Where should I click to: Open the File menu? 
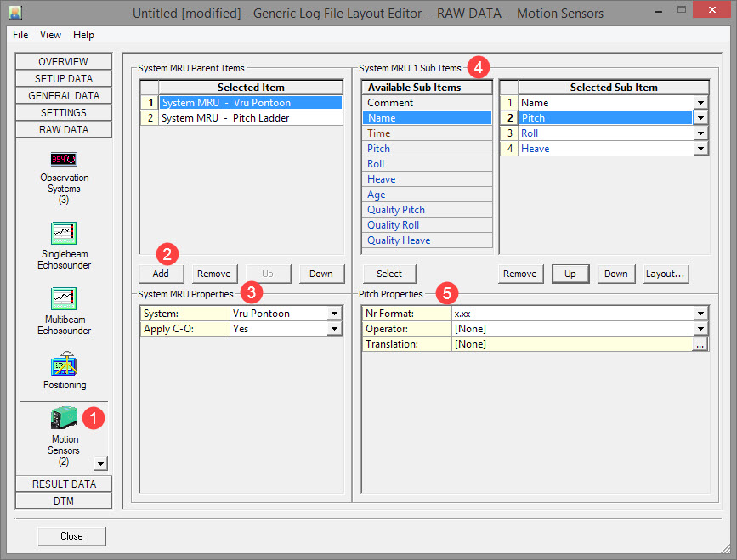pyautogui.click(x=20, y=35)
